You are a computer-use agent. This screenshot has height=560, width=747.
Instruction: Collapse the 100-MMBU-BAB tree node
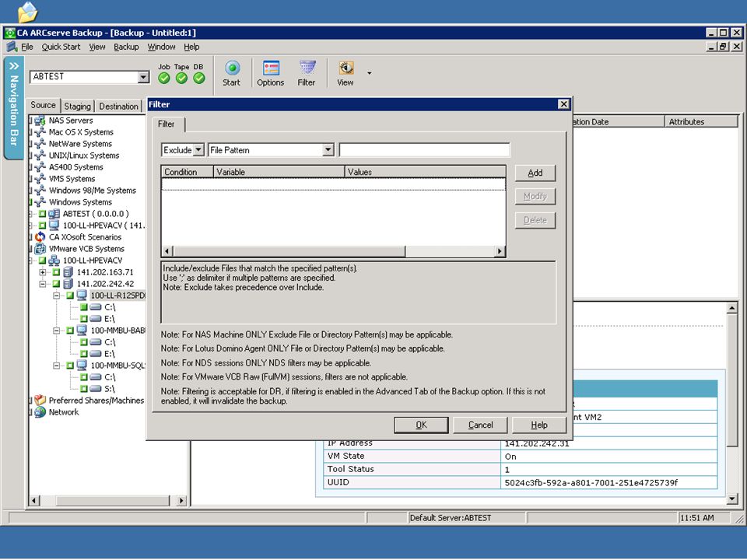coord(56,331)
